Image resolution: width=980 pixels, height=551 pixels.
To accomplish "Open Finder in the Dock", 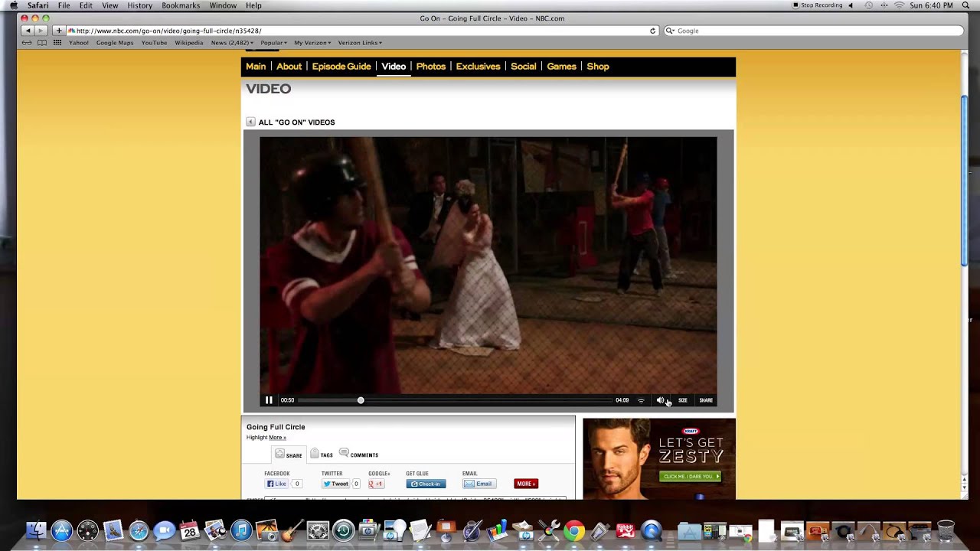I will [x=36, y=530].
